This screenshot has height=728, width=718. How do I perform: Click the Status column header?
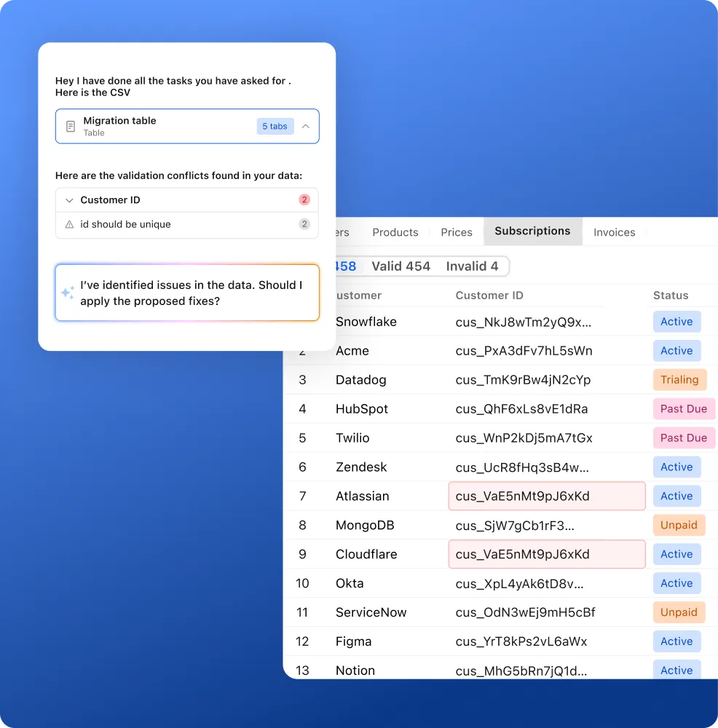(671, 296)
